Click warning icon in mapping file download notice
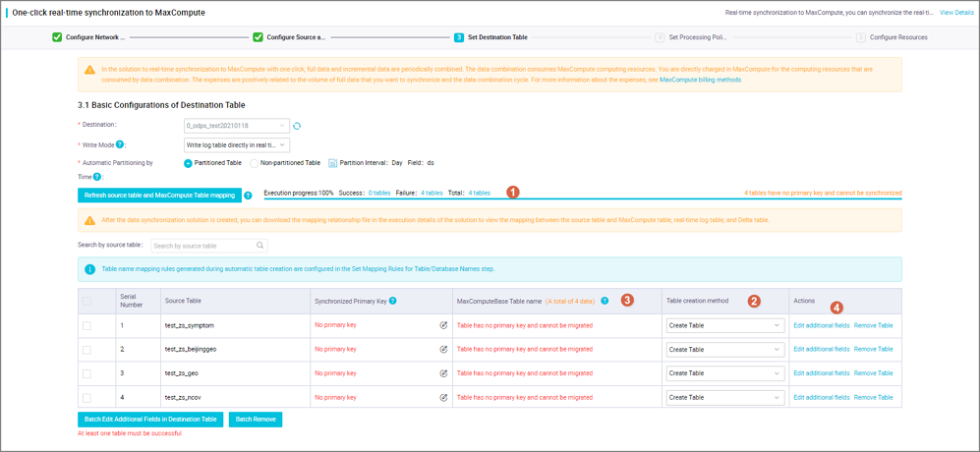Image resolution: width=980 pixels, height=452 pixels. pyautogui.click(x=90, y=220)
